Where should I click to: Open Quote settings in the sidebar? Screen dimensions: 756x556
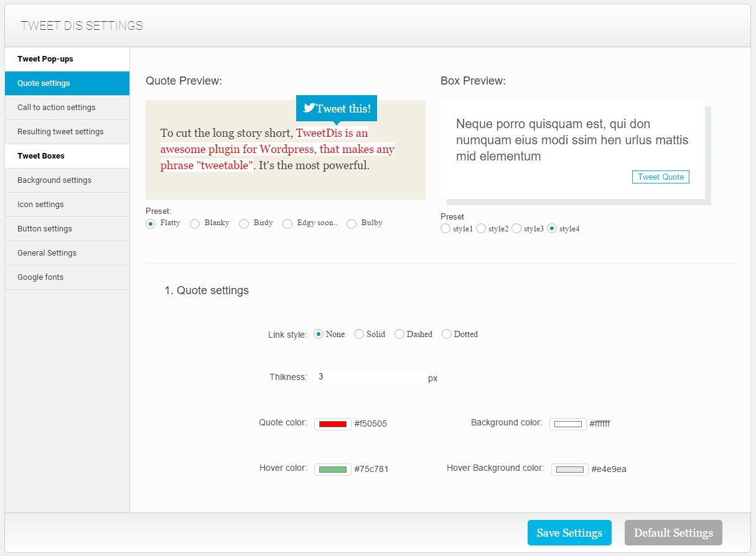tap(67, 83)
